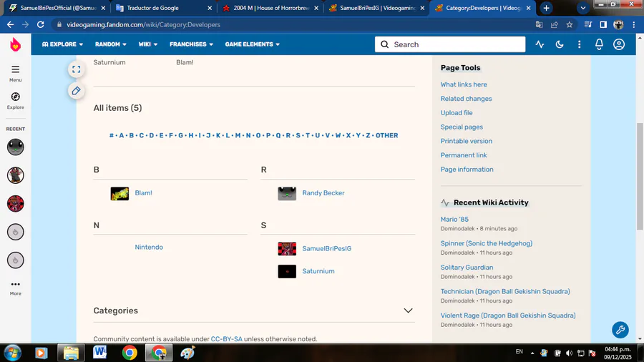Click the Blam! thumbnail image
The width and height of the screenshot is (644, 362).
pos(119,194)
